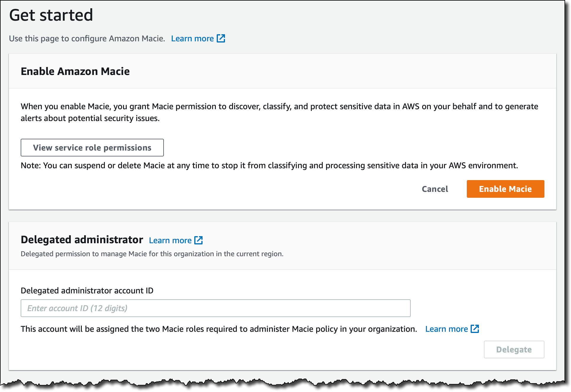Click the Delegate button

click(x=514, y=349)
